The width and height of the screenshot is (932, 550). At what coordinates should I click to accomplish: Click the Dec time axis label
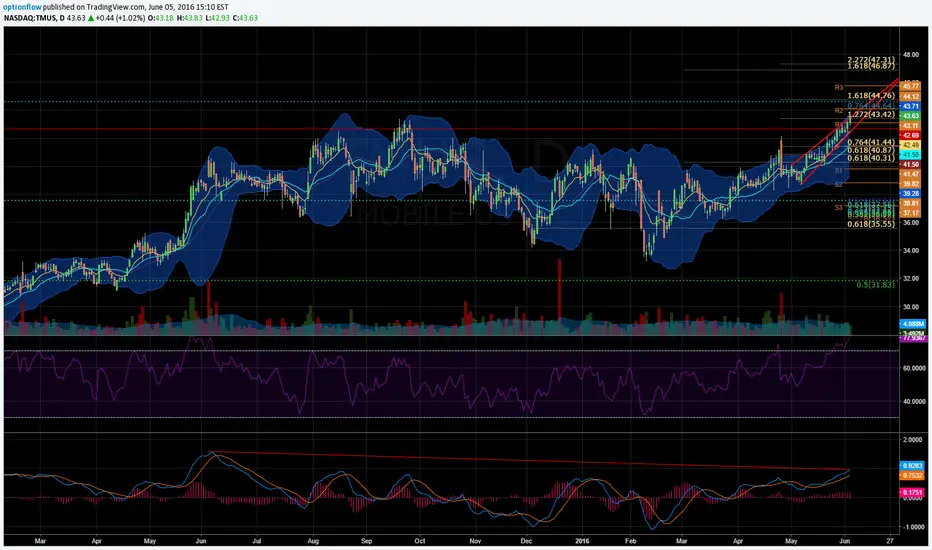(x=526, y=541)
